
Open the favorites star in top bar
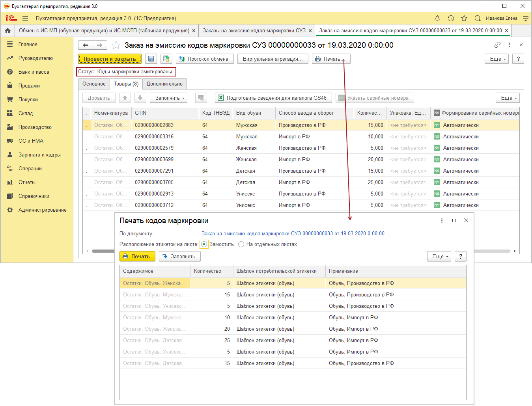pos(464,19)
